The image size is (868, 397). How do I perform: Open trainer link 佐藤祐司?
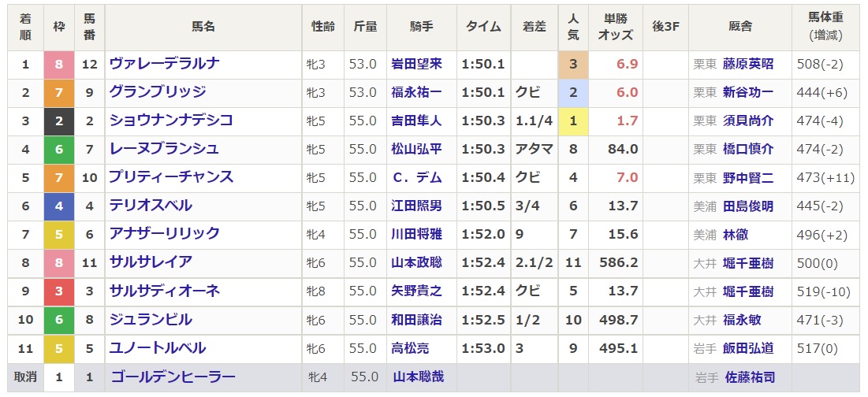click(x=750, y=377)
